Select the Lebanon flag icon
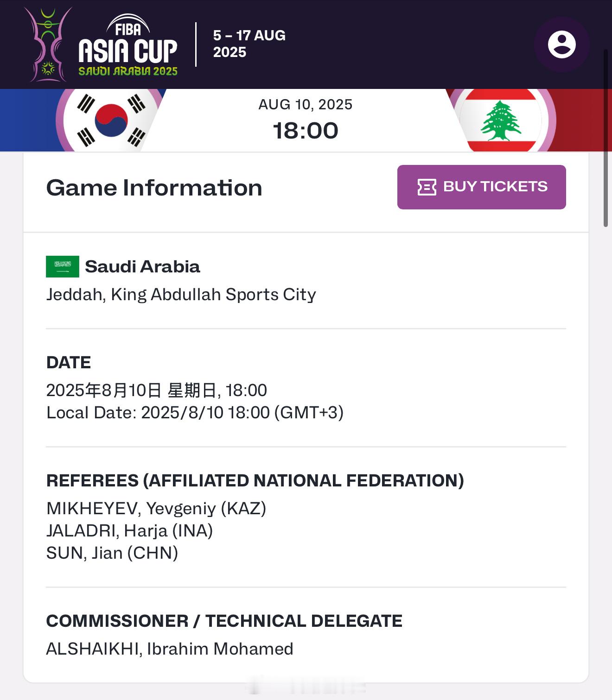 point(501,120)
